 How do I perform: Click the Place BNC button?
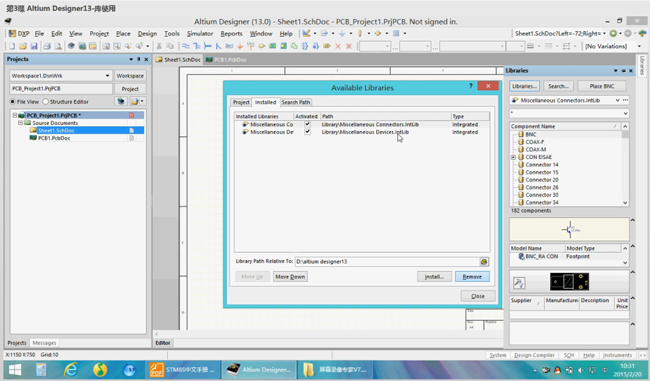coord(601,86)
